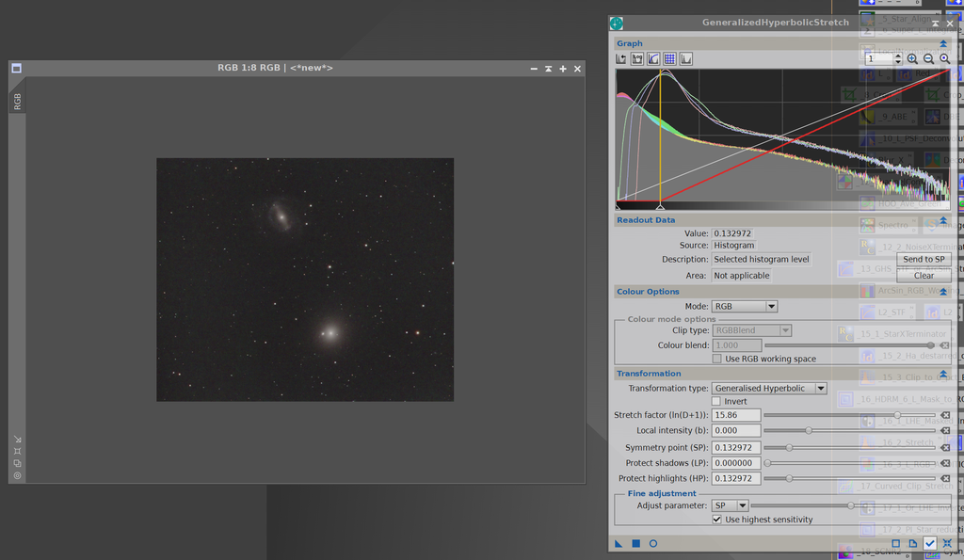Click the Reset icon in the dialog bottom bar
Image resolution: width=964 pixels, height=560 pixels.
[x=947, y=543]
